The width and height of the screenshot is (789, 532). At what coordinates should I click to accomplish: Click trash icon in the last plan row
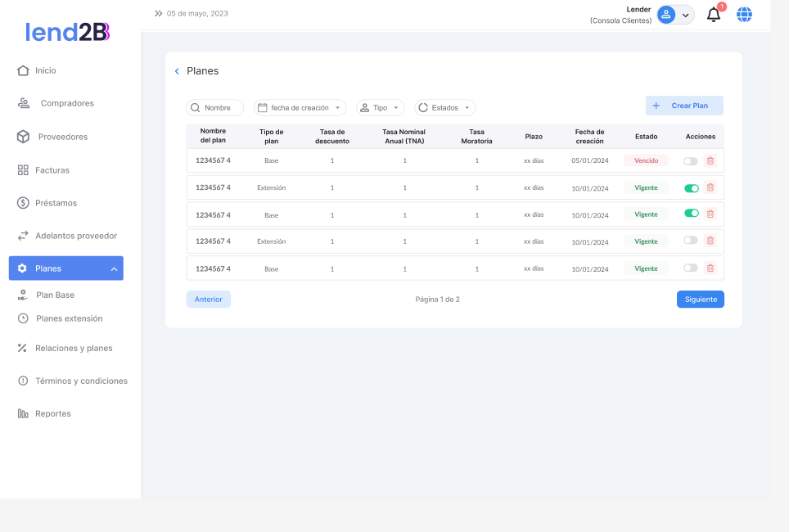click(x=710, y=268)
